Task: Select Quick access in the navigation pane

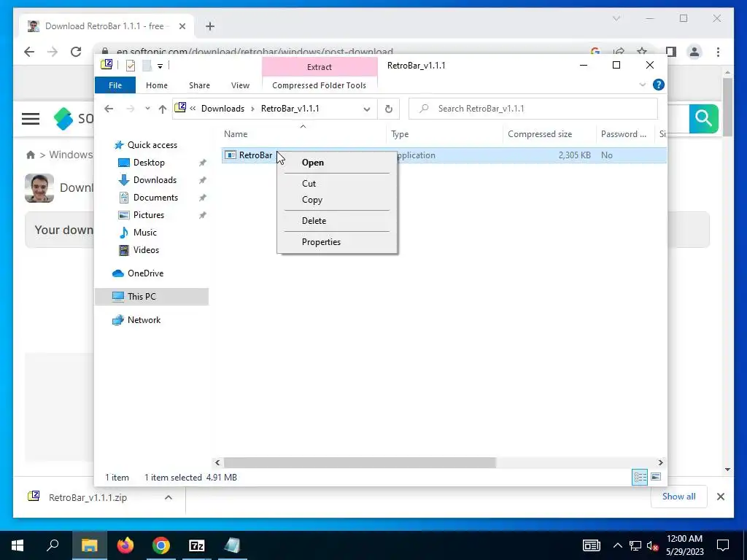Action: tap(152, 145)
